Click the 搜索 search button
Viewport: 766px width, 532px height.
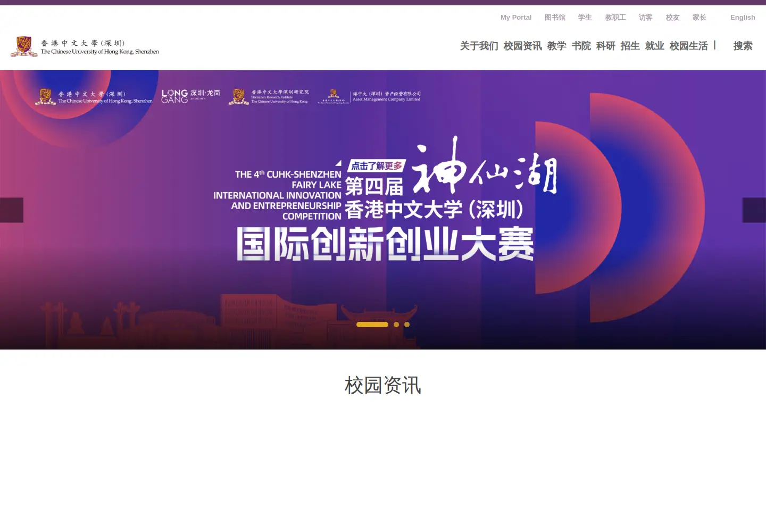click(x=743, y=46)
